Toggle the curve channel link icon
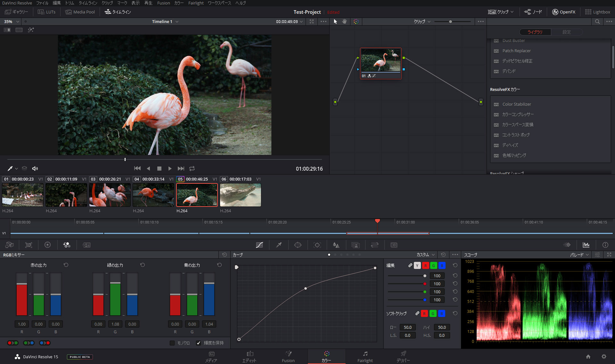This screenshot has height=364, width=615. (x=410, y=265)
